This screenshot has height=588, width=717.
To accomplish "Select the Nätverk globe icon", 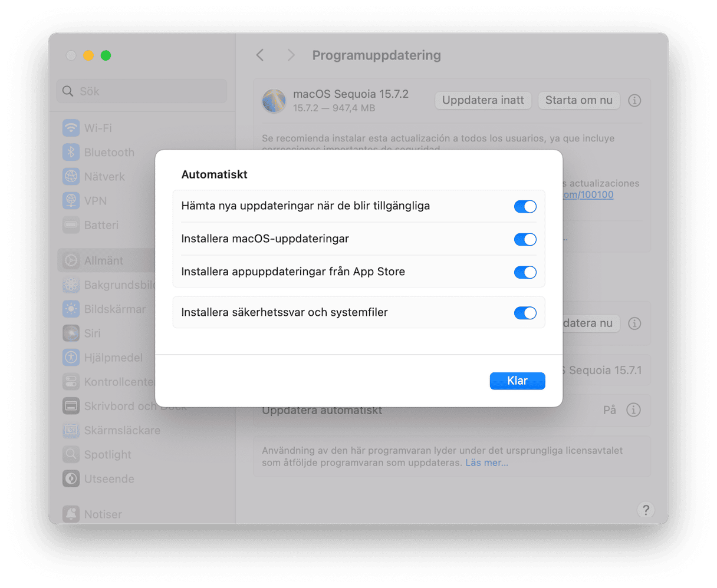I will 71,177.
